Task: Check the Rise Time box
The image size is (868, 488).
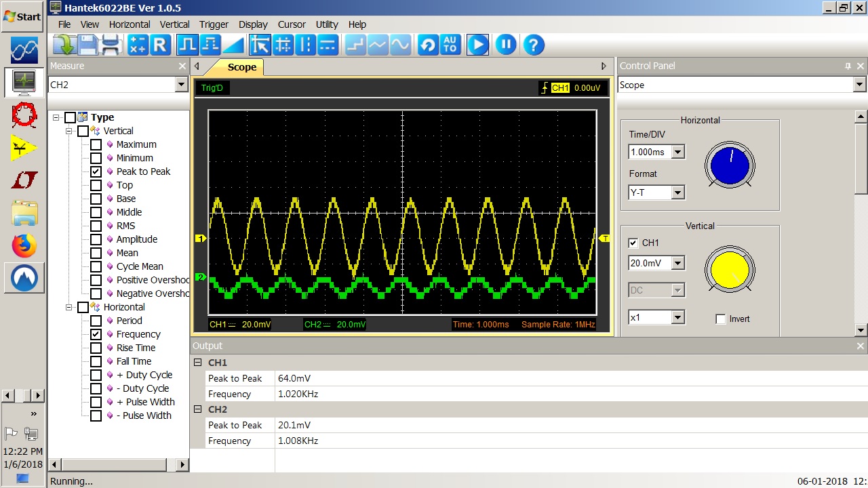Action: click(96, 348)
